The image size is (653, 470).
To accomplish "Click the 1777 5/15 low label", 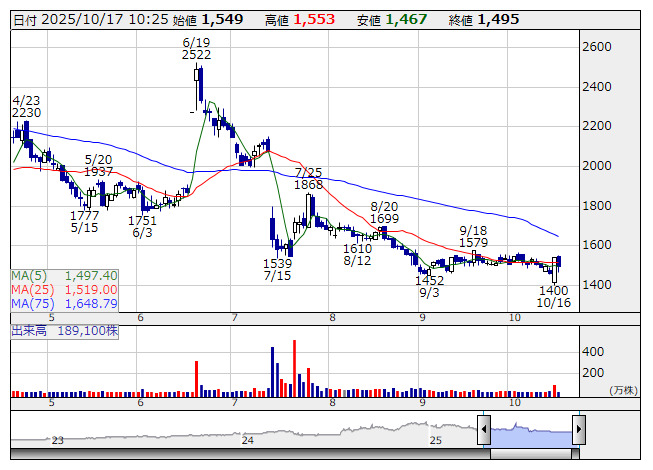I will coord(84,221).
